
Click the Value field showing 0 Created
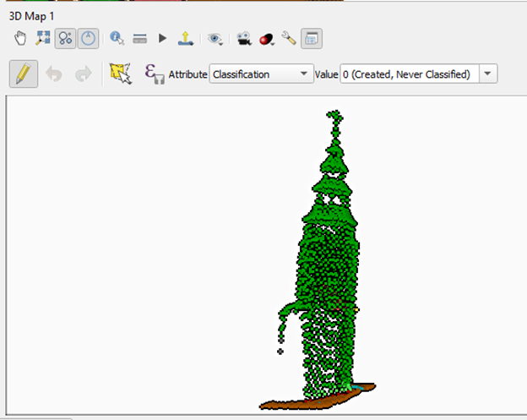[x=410, y=74]
